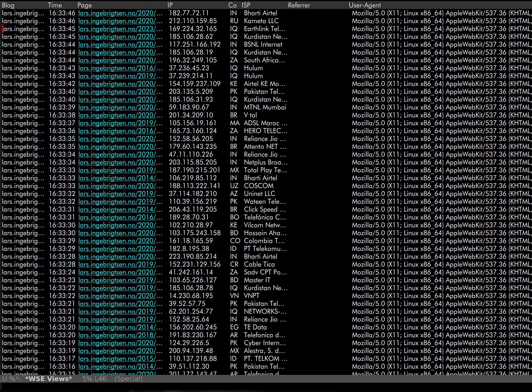This screenshot has width=532, height=392.
Task: Select the VNPT ISP cell
Action: pyautogui.click(x=252, y=296)
